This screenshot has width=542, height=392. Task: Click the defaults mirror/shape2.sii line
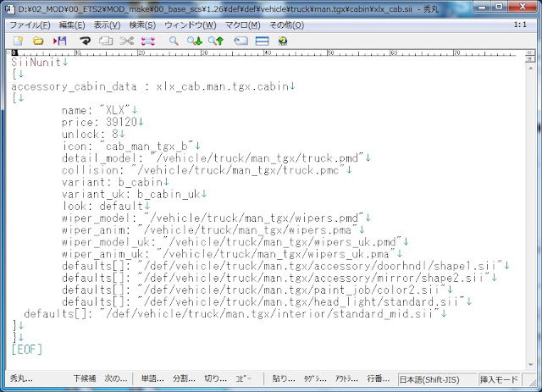pyautogui.click(x=279, y=278)
